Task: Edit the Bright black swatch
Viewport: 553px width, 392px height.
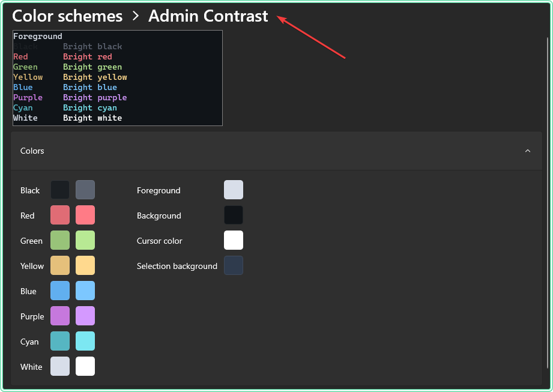Action: [85, 190]
